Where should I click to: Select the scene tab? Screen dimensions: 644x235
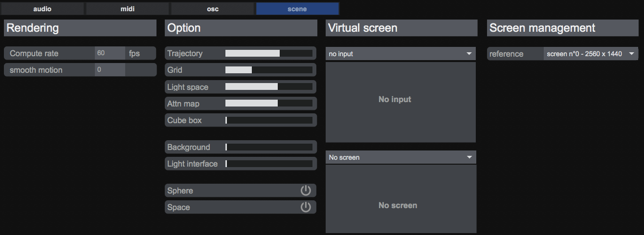[297, 9]
